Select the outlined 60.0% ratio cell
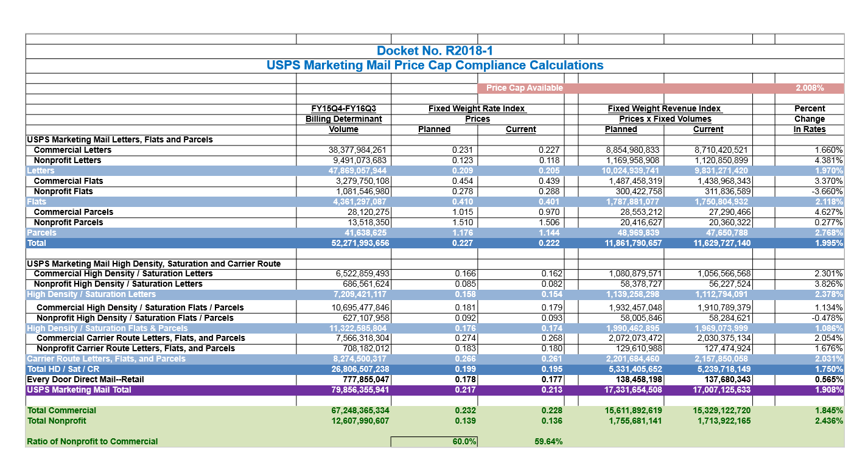 coord(434,442)
